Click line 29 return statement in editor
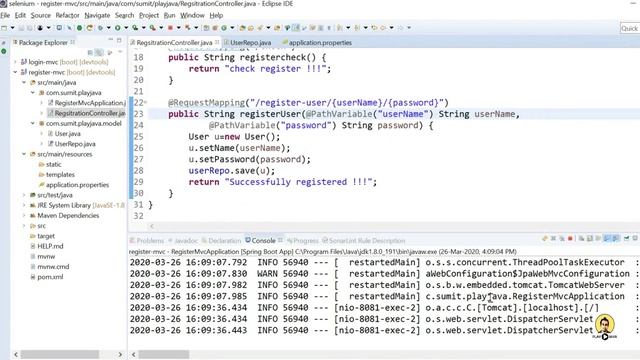640x360 pixels. pyautogui.click(x=282, y=182)
